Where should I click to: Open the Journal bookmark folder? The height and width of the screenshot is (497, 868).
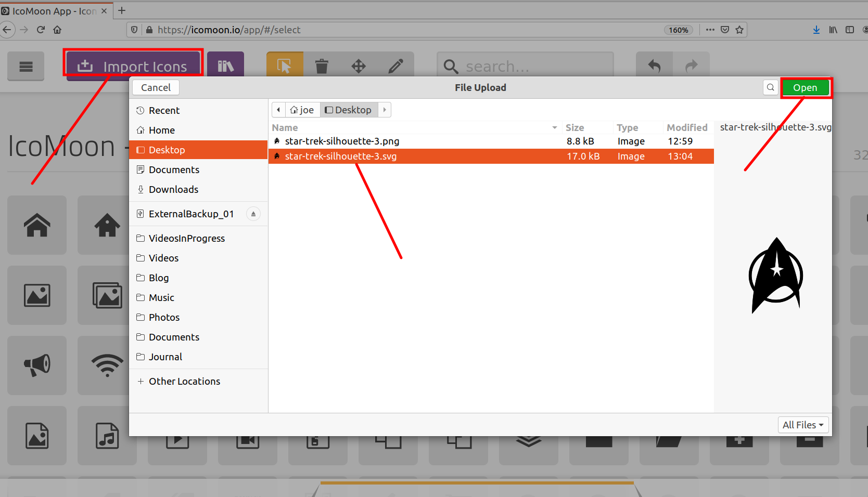coord(198,357)
